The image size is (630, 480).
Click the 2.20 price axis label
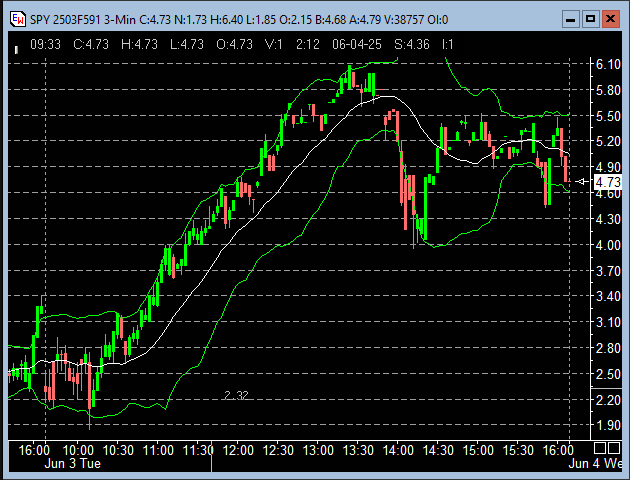click(608, 400)
